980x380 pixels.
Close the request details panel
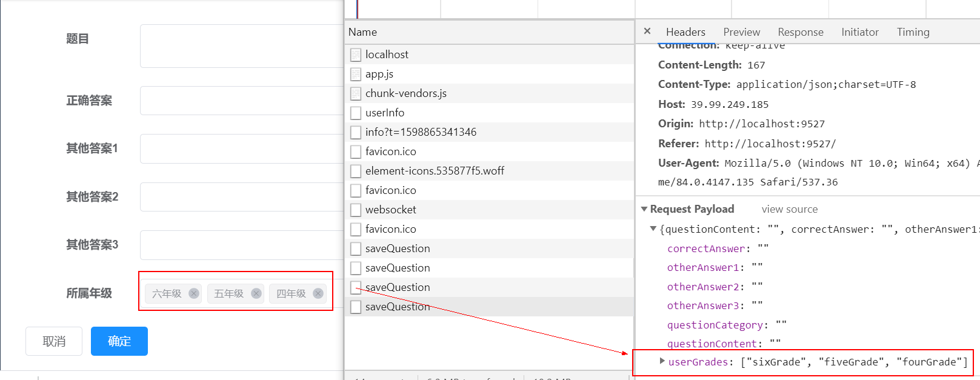click(x=647, y=31)
